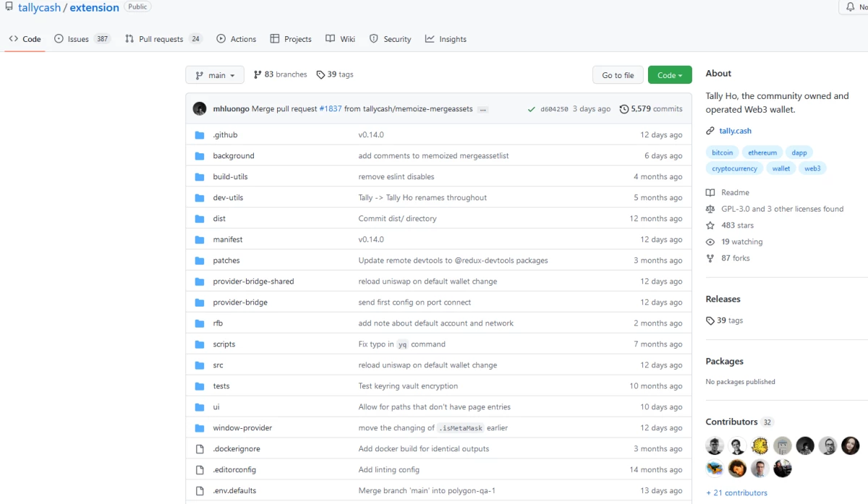Go to the Insights tab
This screenshot has width=868, height=504.
[446, 39]
